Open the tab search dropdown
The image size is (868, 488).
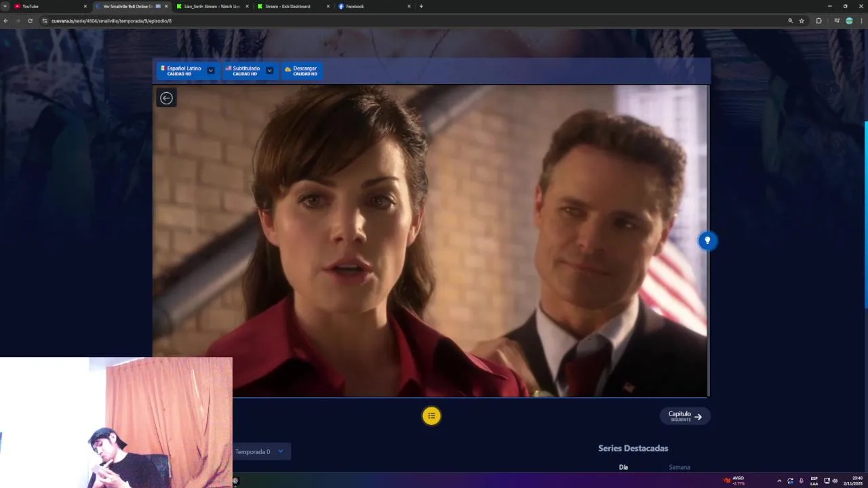pos(5,6)
